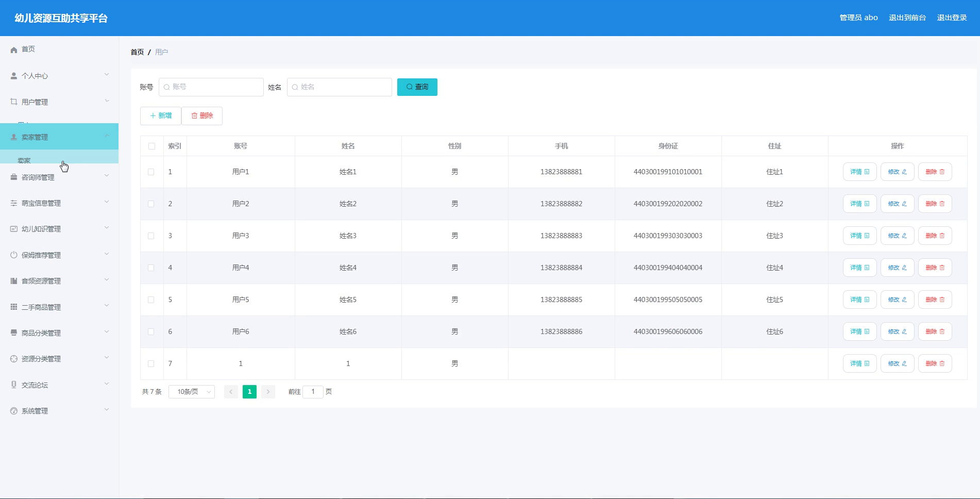Click previous page arrow in pagination
980x499 pixels.
pyautogui.click(x=231, y=392)
